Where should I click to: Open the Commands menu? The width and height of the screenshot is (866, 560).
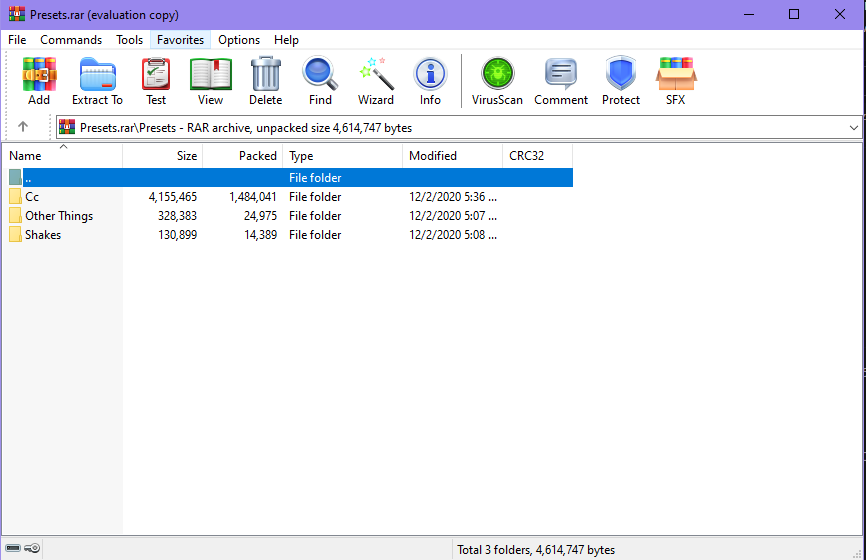point(71,40)
